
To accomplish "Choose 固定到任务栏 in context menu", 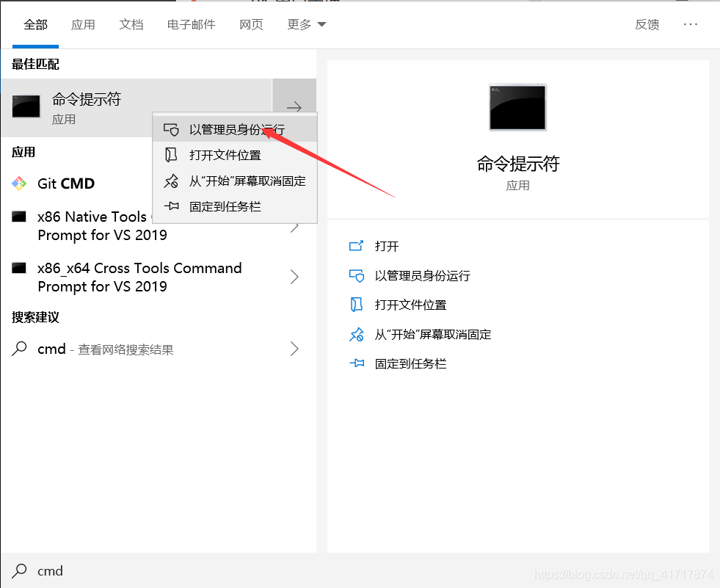I will coord(235,207).
